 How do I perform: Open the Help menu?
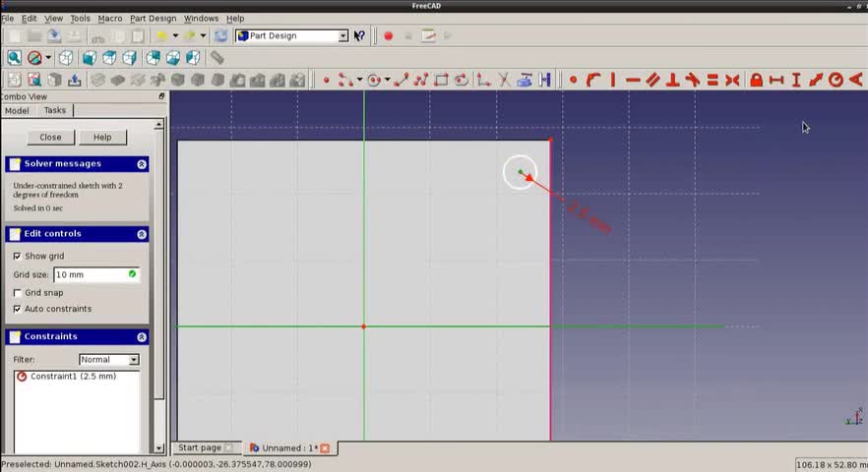[234, 19]
